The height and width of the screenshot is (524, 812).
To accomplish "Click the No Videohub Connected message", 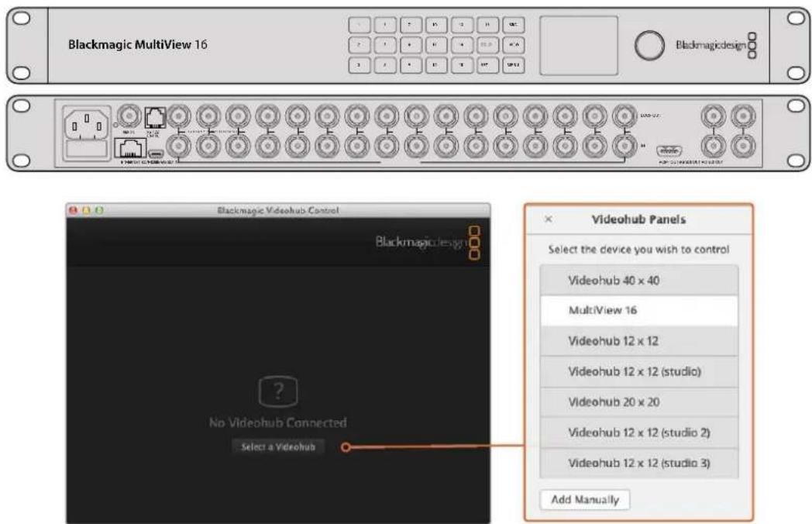I will pos(278,423).
